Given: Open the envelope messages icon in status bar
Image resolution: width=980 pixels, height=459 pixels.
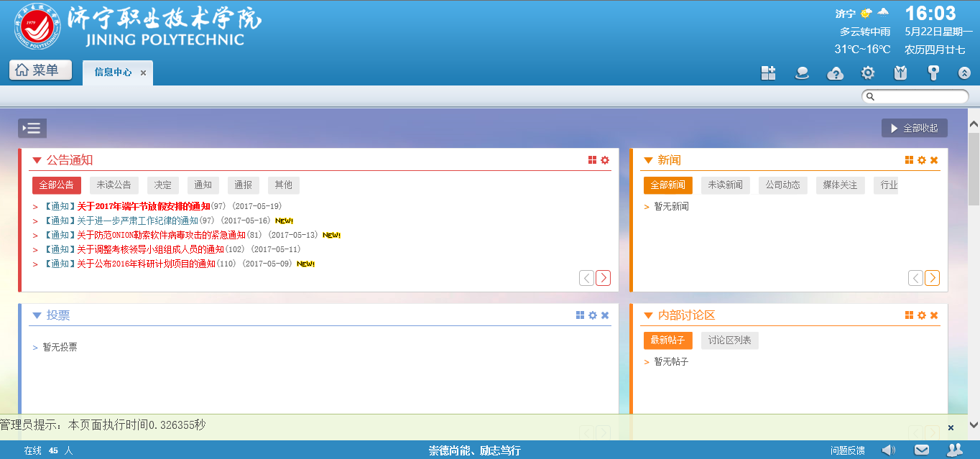Looking at the screenshot, I should 921,450.
